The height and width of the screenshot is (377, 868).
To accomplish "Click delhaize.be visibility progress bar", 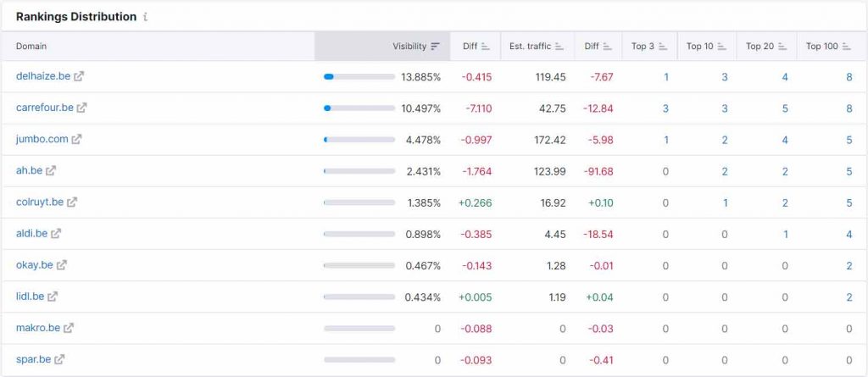I will click(x=359, y=77).
